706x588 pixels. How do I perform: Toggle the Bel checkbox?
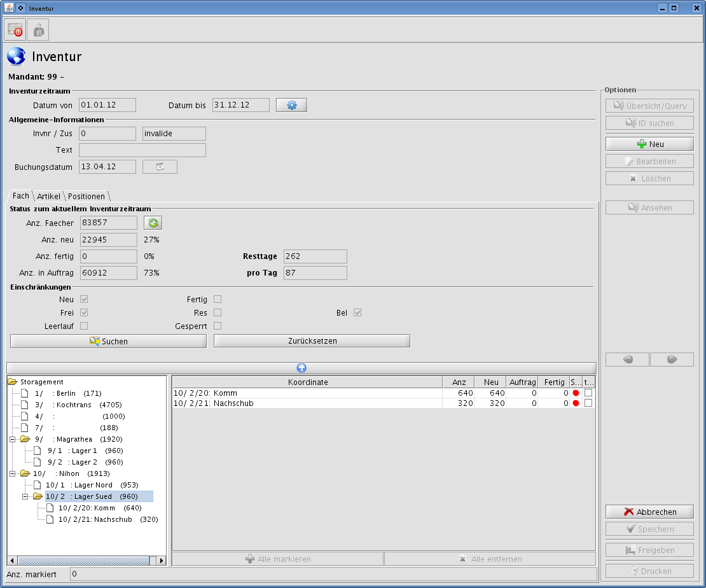357,312
